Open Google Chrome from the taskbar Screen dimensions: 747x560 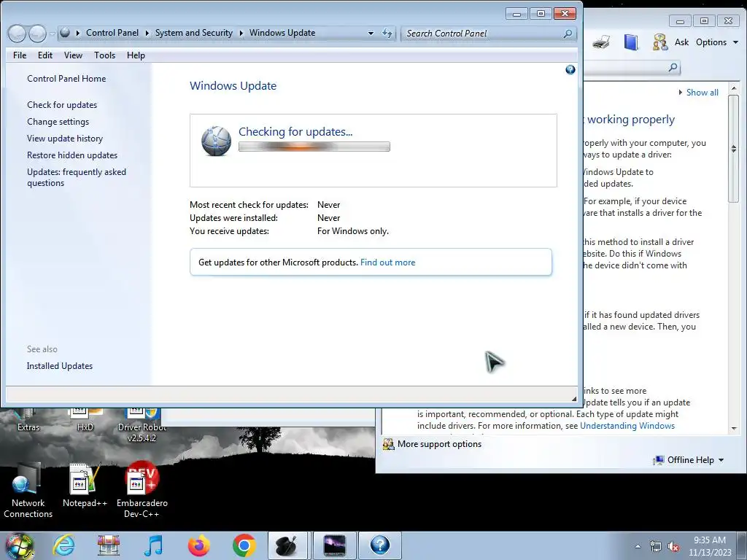[244, 545]
